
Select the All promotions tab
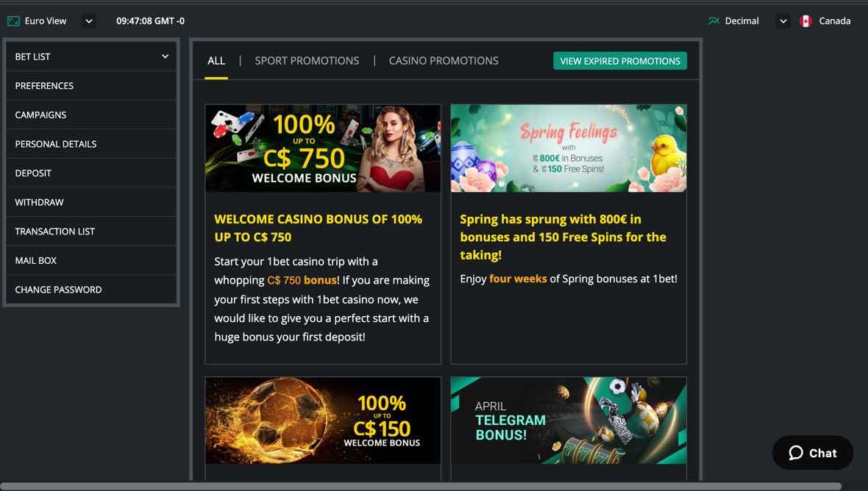tap(216, 61)
